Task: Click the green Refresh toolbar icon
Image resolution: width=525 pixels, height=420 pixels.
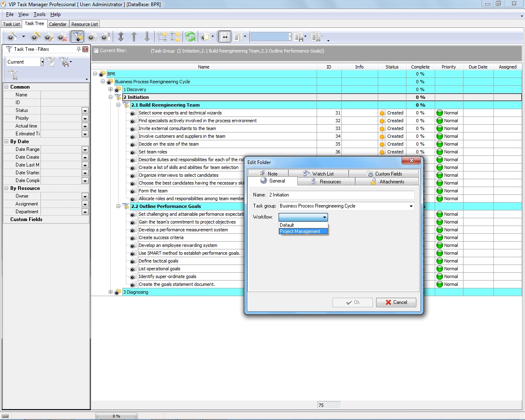Action: coord(190,37)
